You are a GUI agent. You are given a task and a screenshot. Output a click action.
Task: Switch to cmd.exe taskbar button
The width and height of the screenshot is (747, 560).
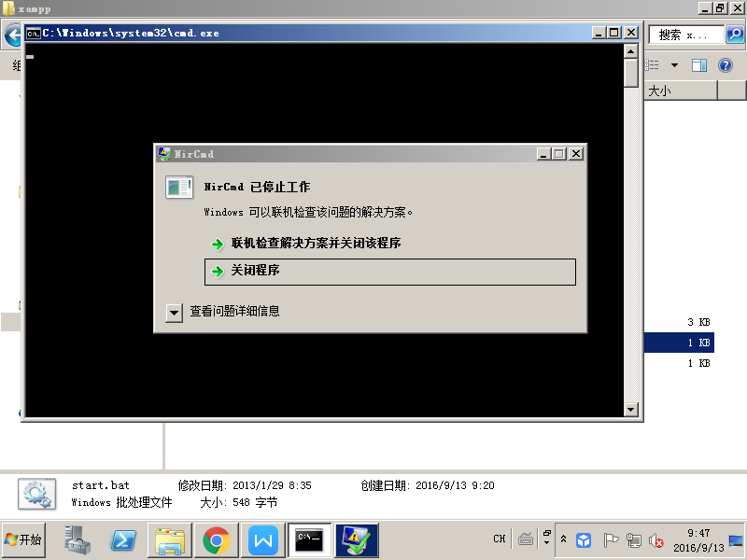[x=310, y=540]
